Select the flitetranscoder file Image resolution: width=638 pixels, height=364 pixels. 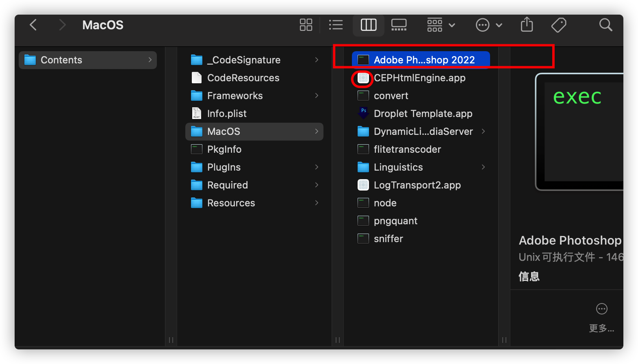pos(421,149)
